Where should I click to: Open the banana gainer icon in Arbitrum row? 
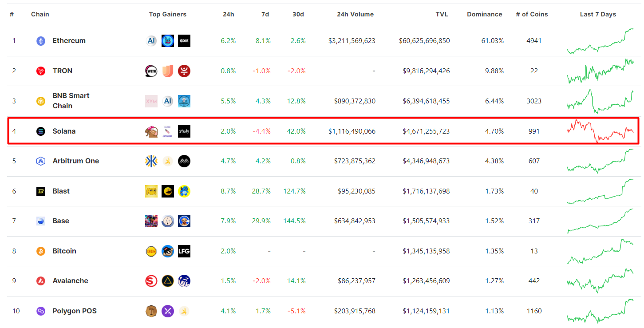168,161
